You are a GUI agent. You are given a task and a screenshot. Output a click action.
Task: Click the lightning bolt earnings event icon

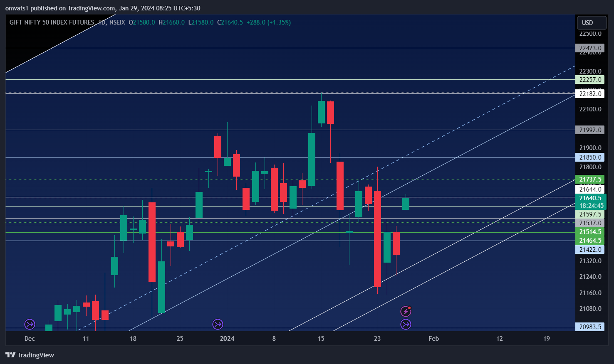pyautogui.click(x=406, y=311)
